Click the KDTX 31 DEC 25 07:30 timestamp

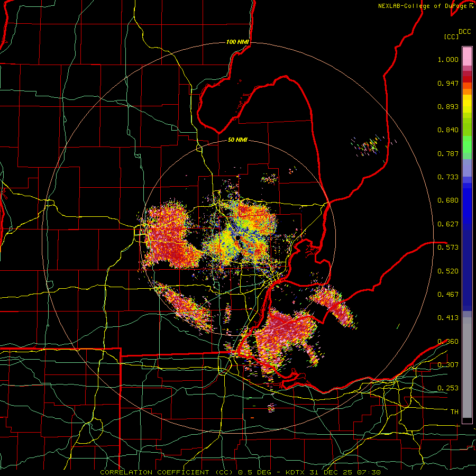(333, 472)
